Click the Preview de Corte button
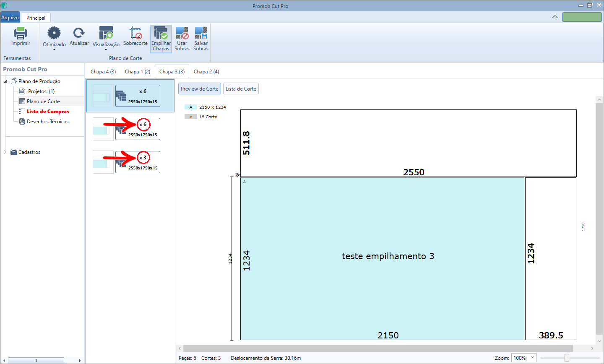This screenshot has height=364, width=604. (x=200, y=88)
